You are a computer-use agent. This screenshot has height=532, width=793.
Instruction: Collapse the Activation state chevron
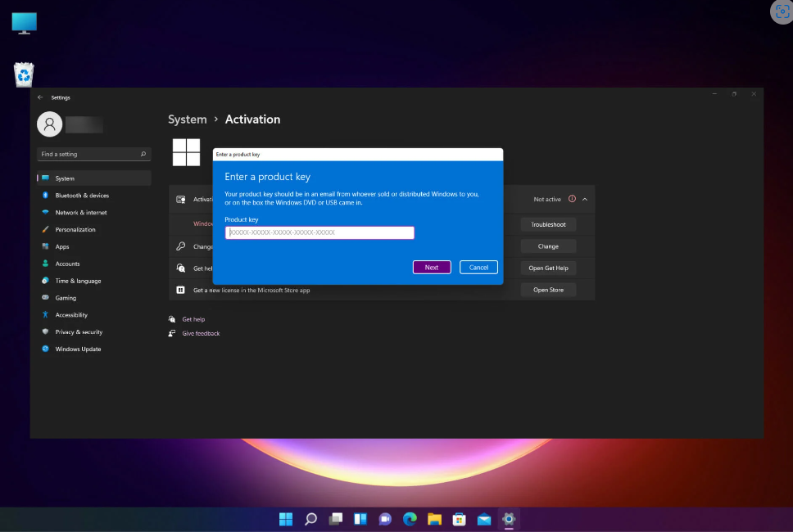(x=585, y=199)
